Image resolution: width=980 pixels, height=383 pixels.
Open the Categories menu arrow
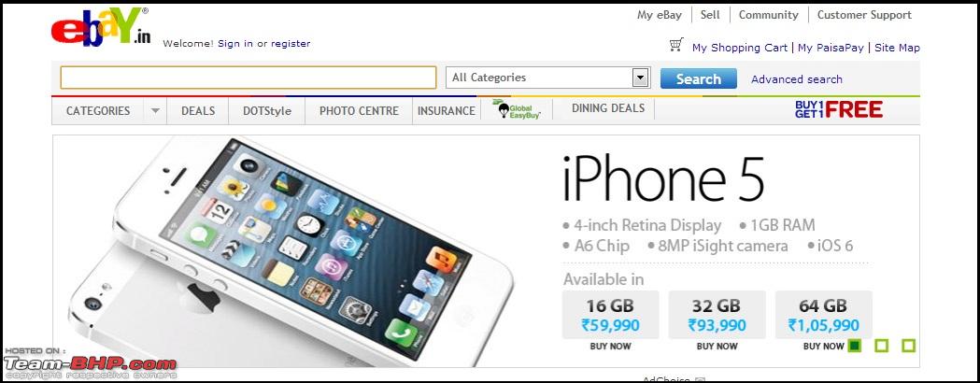(x=155, y=111)
